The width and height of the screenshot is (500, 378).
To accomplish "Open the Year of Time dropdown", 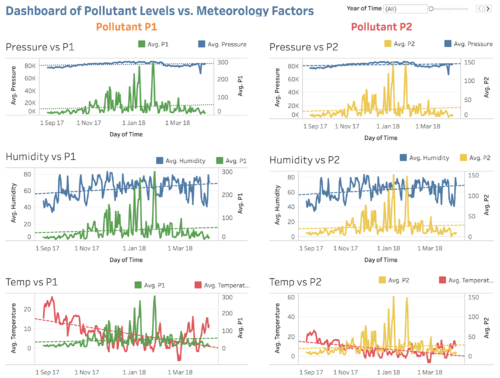I will pyautogui.click(x=405, y=9).
